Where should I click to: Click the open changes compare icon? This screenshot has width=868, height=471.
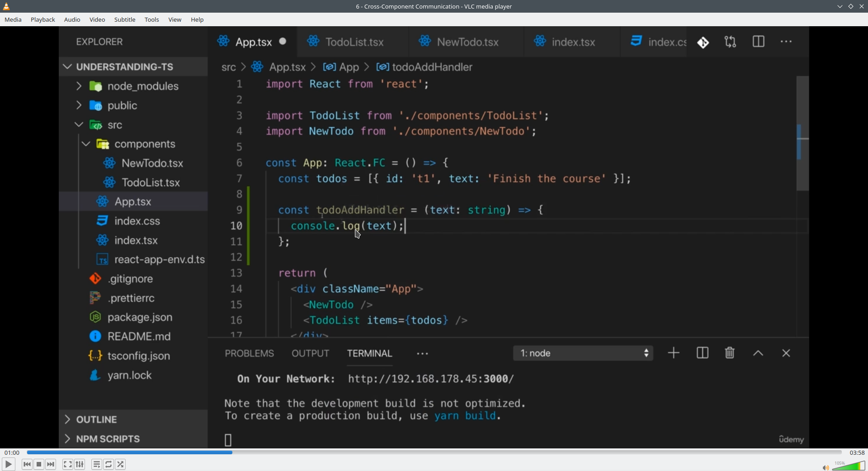tap(731, 42)
